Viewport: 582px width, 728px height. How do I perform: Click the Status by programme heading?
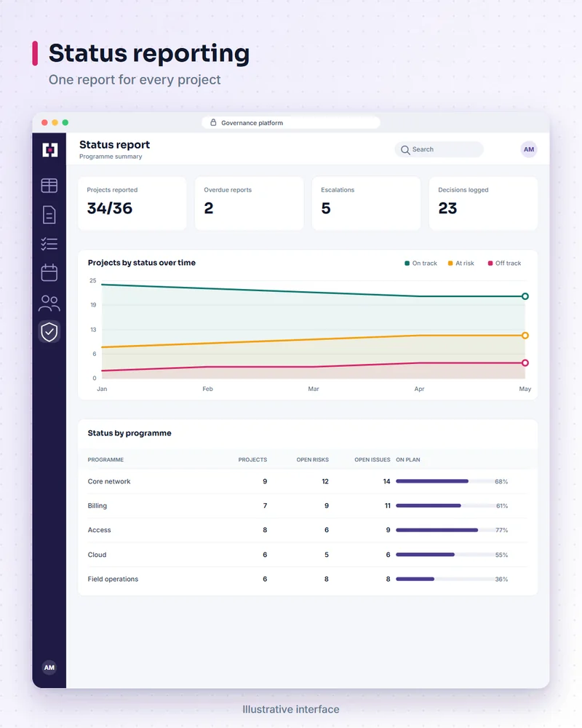coord(129,433)
